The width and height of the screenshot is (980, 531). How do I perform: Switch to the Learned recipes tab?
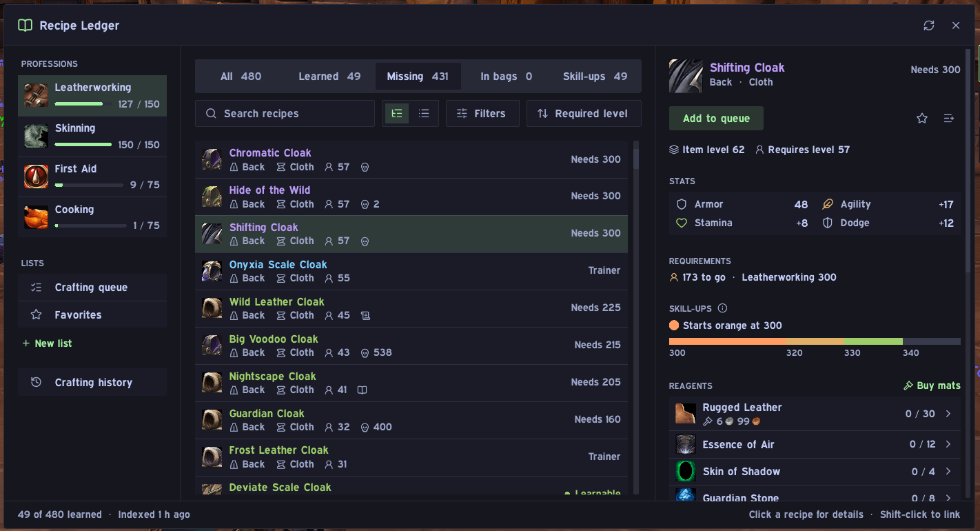329,77
